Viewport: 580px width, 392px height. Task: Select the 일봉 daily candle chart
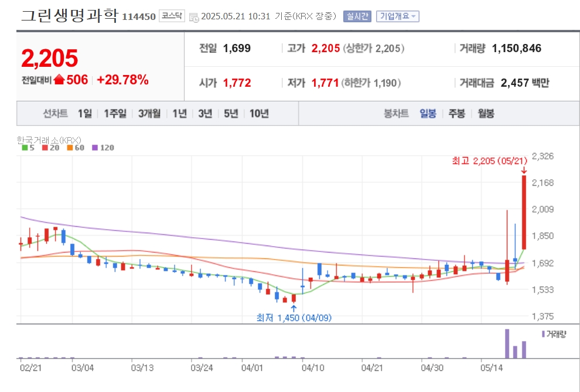[428, 114]
